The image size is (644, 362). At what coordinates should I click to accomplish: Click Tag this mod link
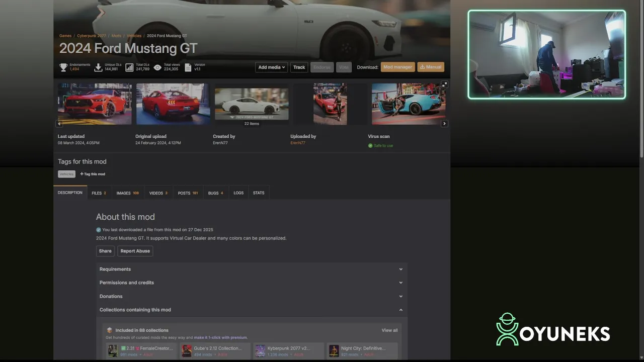coord(93,174)
